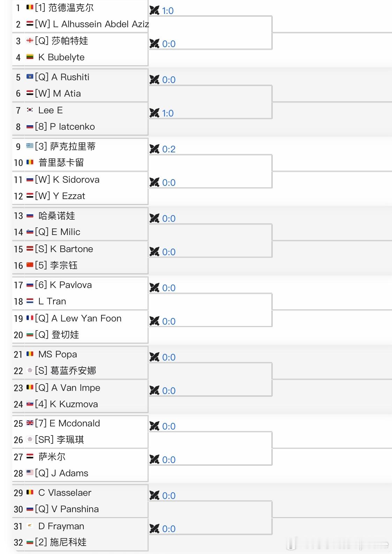392x554 pixels.
Task: Click match icon beside D Frayman row
Action: [154, 529]
